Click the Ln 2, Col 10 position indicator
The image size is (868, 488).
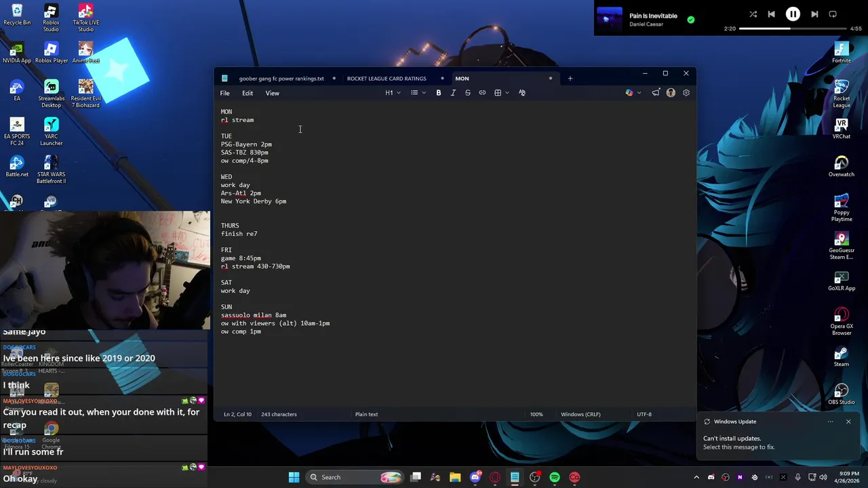coord(237,414)
